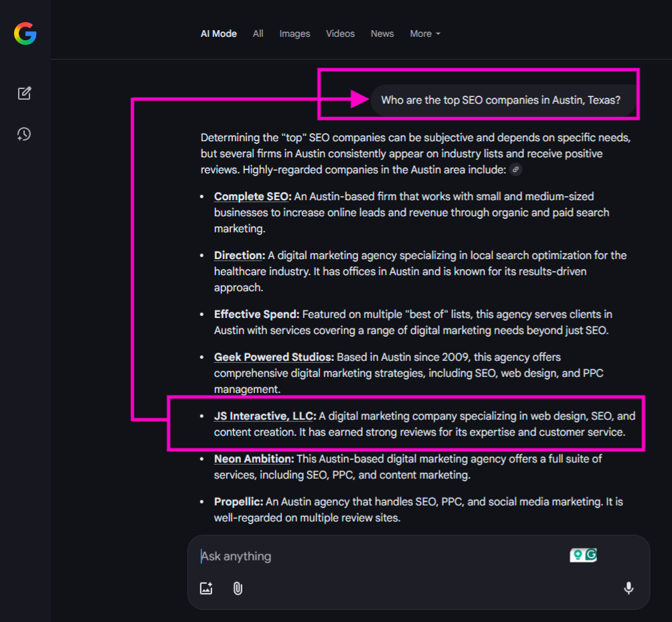This screenshot has height=622, width=672.
Task: Click the Grammarly G icon
Action: coord(591,555)
